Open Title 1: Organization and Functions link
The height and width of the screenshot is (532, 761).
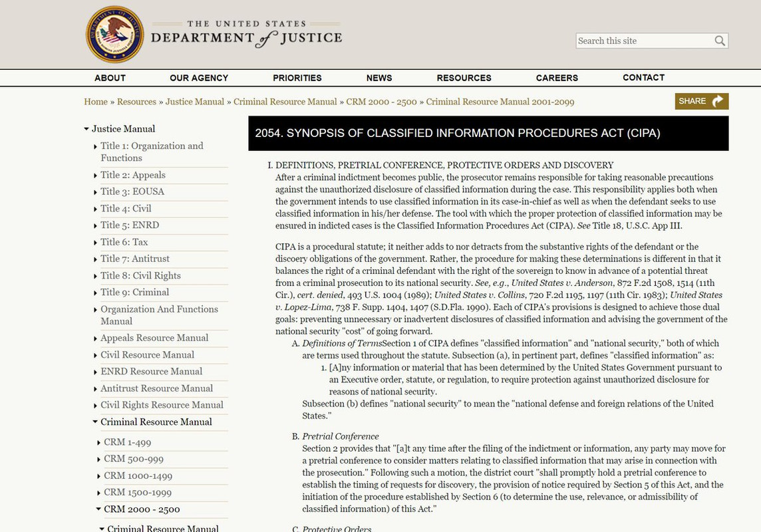[x=152, y=152]
